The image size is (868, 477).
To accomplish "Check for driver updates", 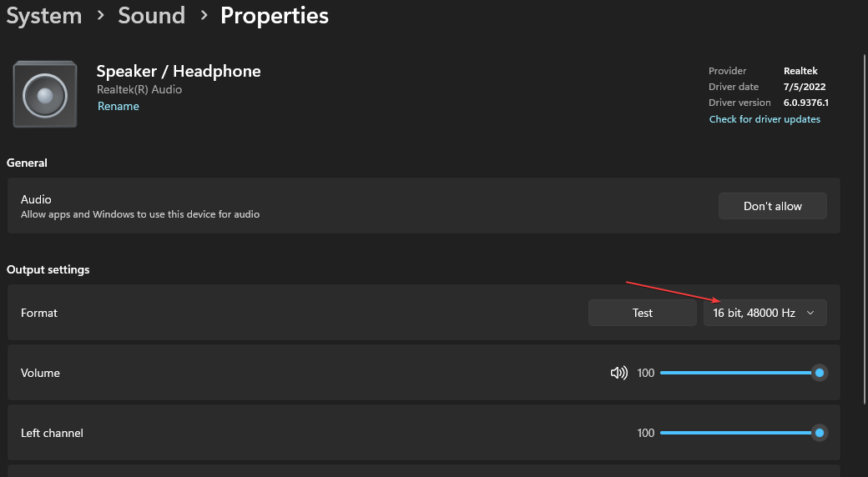I will 765,119.
